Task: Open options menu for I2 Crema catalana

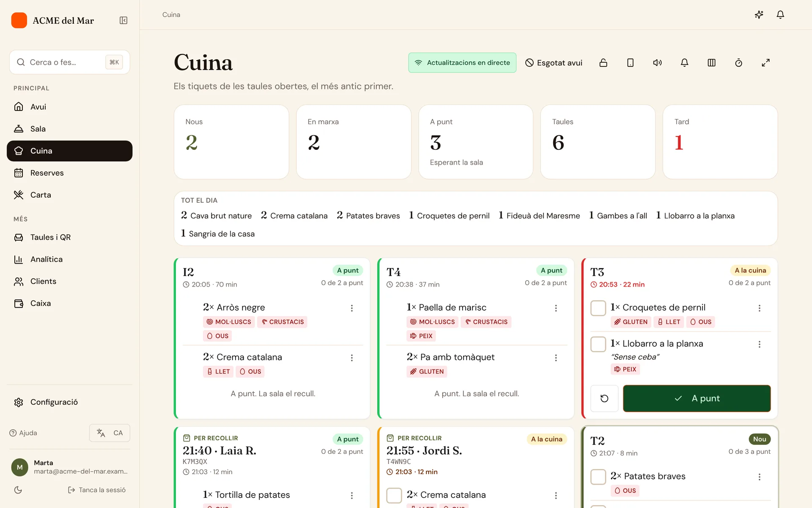Action: [352, 358]
